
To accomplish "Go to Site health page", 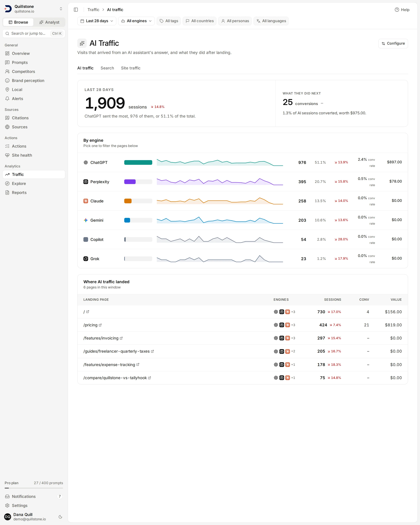I will [x=34, y=155].
